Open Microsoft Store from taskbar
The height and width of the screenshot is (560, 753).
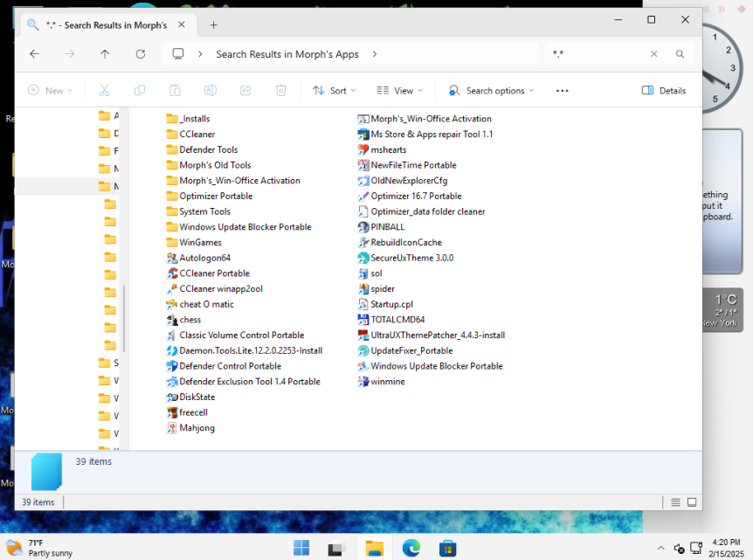click(x=447, y=548)
